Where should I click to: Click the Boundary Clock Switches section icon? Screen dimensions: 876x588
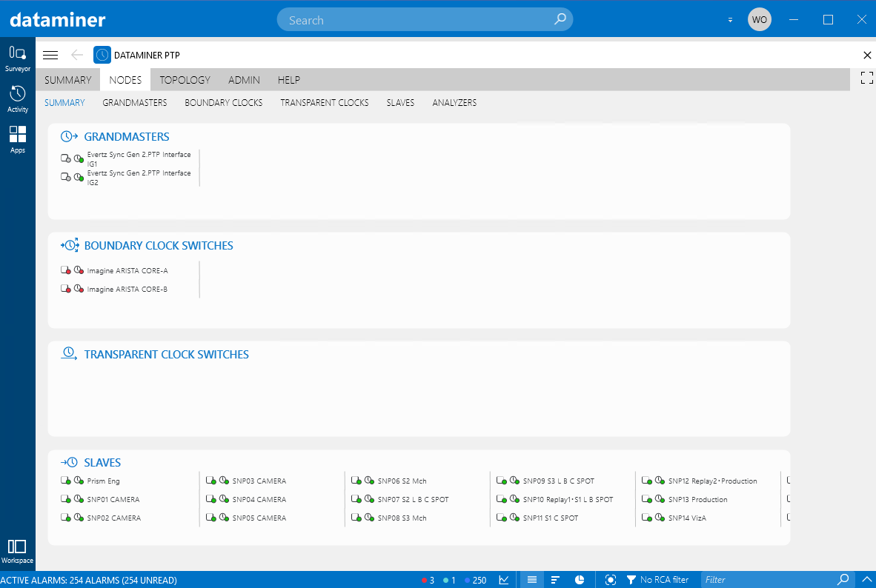[x=69, y=245]
